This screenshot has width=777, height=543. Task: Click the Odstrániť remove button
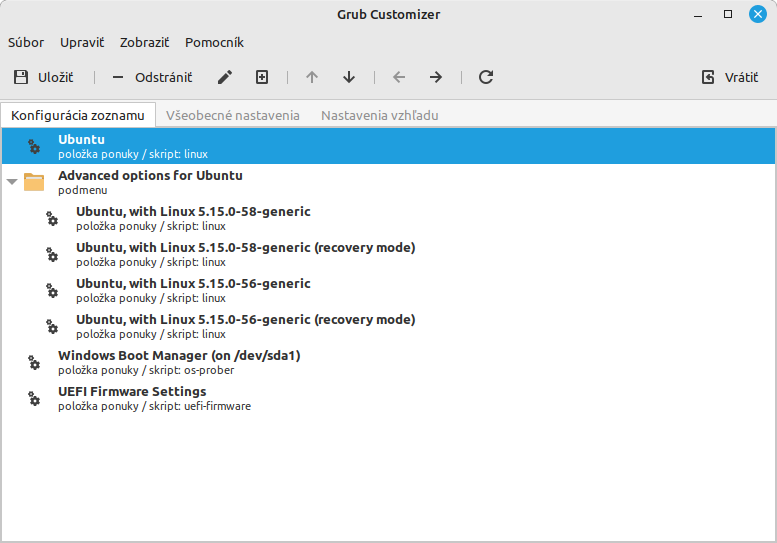click(151, 77)
